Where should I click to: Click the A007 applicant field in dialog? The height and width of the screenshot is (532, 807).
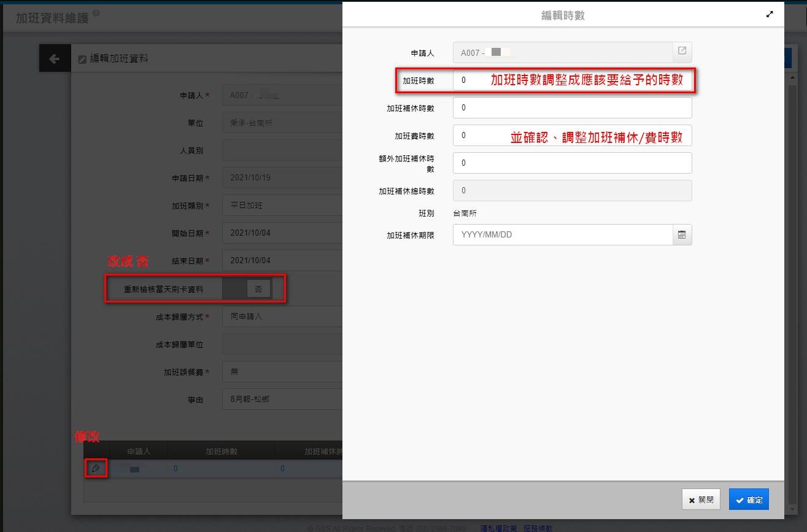(x=563, y=52)
